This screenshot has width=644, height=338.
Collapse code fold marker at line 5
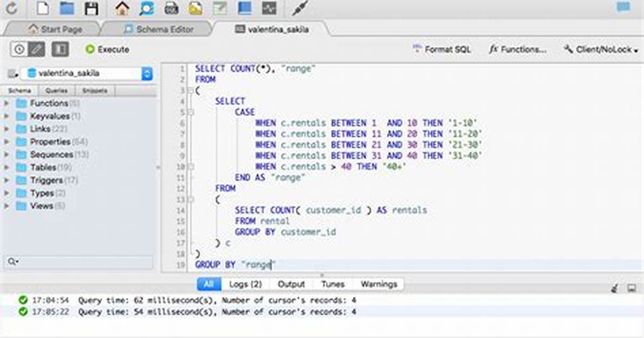[191, 112]
